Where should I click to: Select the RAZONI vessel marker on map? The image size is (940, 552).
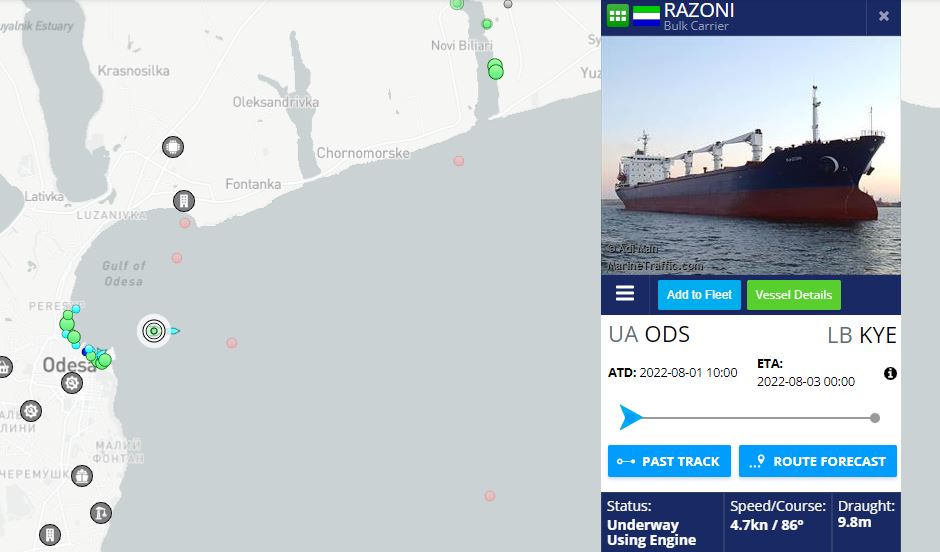click(x=155, y=330)
